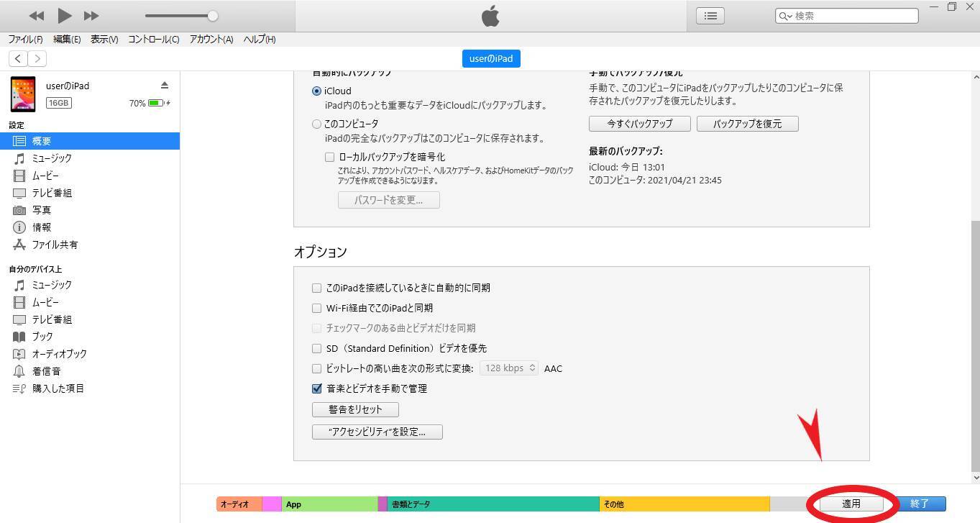
Task: Open the コントロール(C) menu
Action: click(x=154, y=40)
